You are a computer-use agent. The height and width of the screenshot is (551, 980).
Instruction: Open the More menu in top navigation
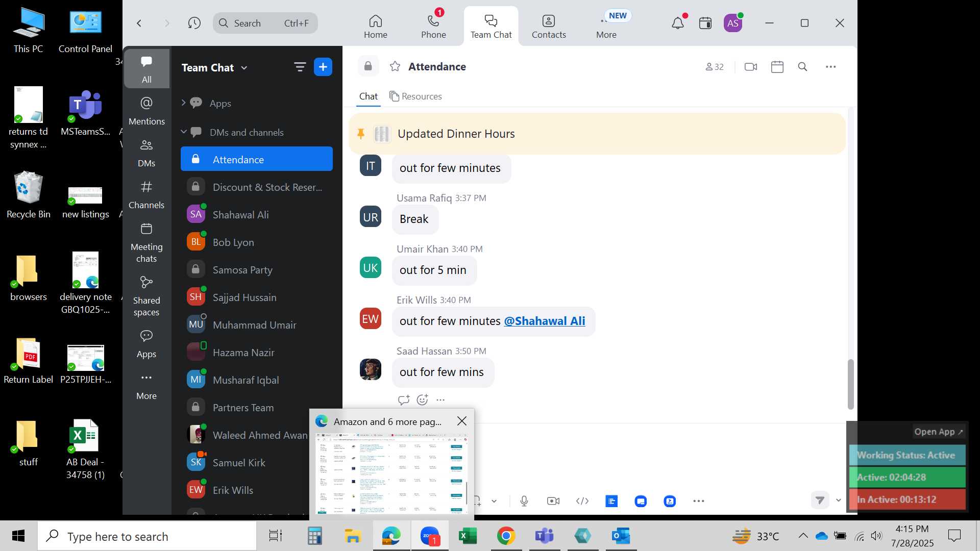606,27
